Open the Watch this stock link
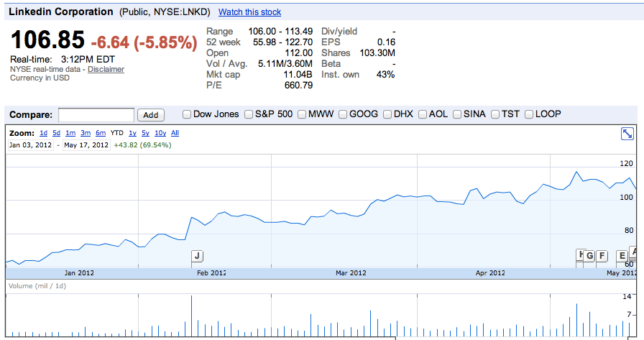This screenshot has width=644, height=340. [249, 12]
